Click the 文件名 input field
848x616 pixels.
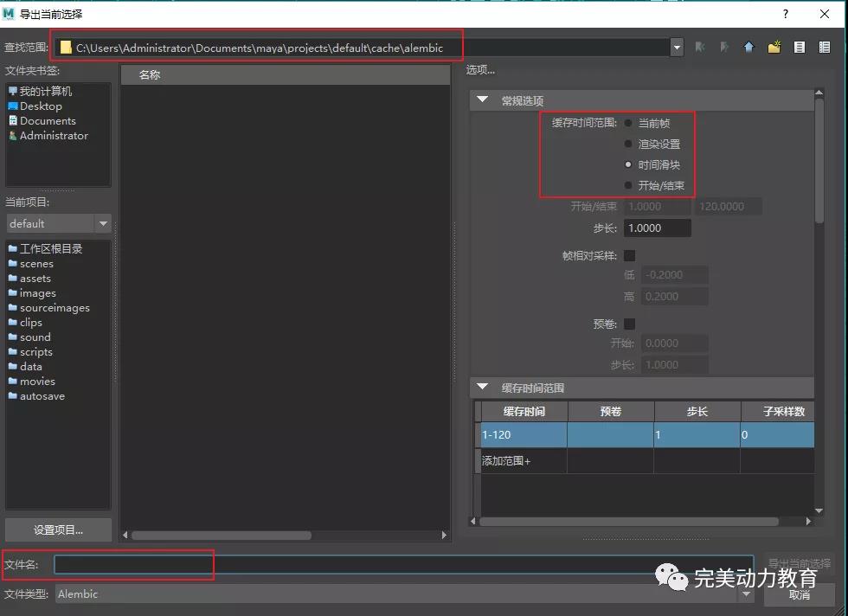click(402, 565)
